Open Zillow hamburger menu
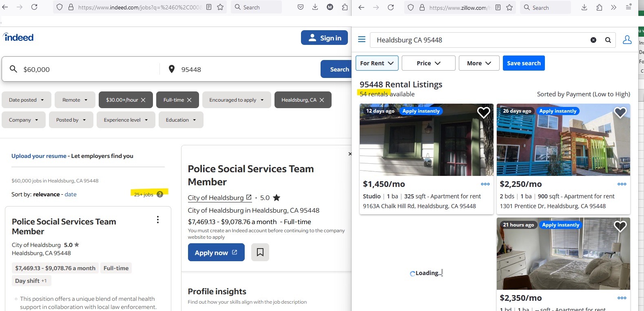Screen dimensions: 644x311 click(x=362, y=39)
